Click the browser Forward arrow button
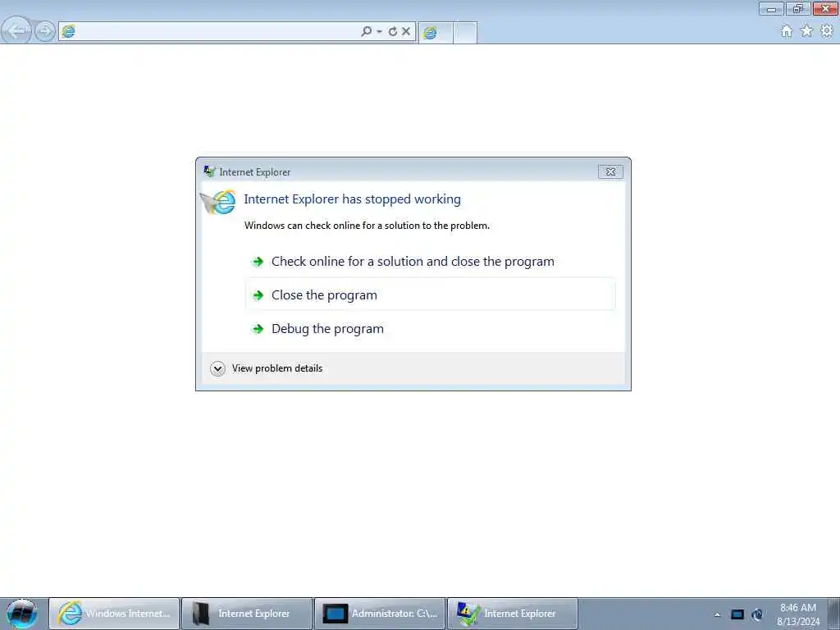This screenshot has width=840, height=630. point(45,31)
